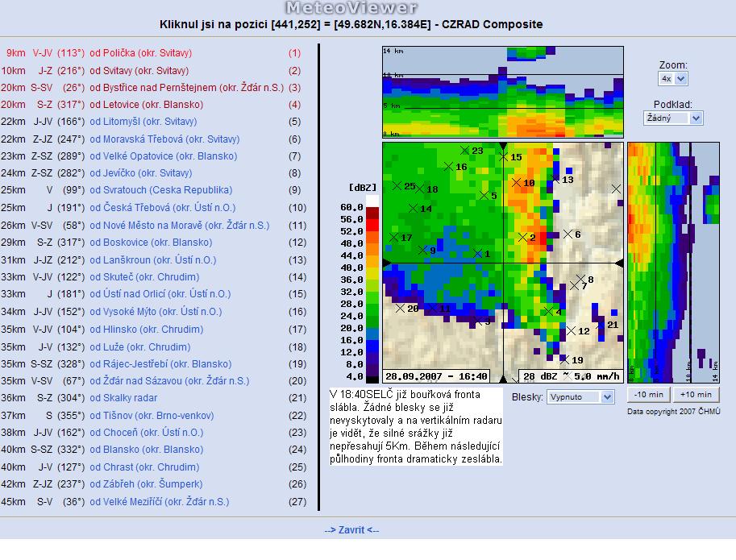Click the X marker labeled 14

[413, 208]
